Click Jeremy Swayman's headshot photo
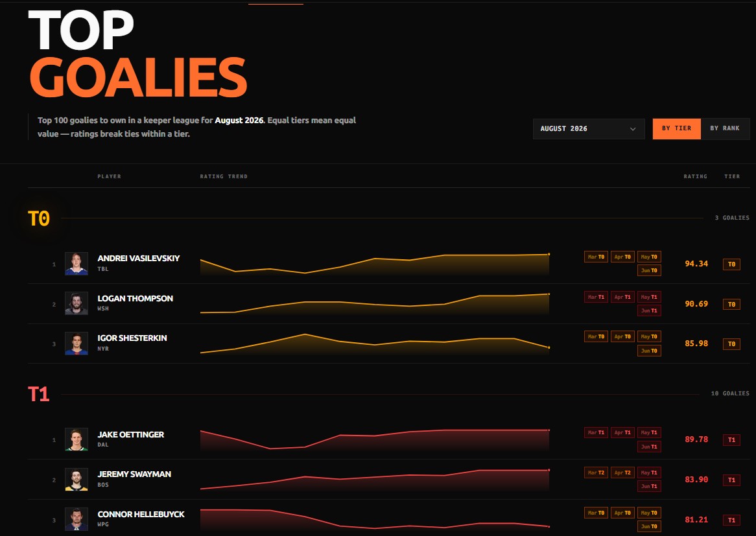The image size is (756, 536). [x=77, y=480]
